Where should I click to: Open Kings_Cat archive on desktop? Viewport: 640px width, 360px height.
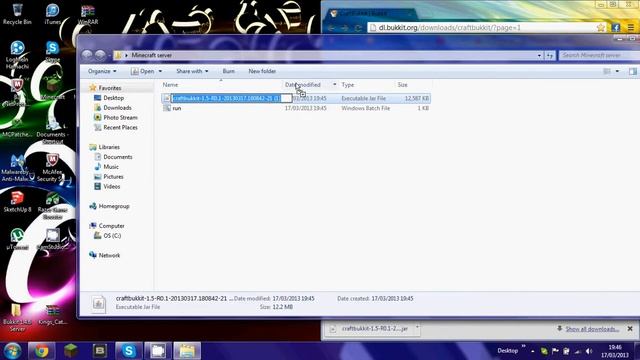click(52, 314)
